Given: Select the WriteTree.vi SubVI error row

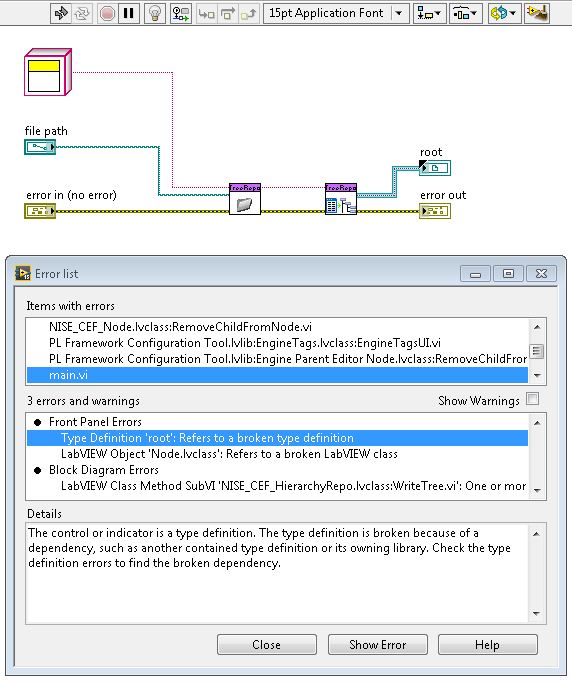Looking at the screenshot, I should coord(277,486).
